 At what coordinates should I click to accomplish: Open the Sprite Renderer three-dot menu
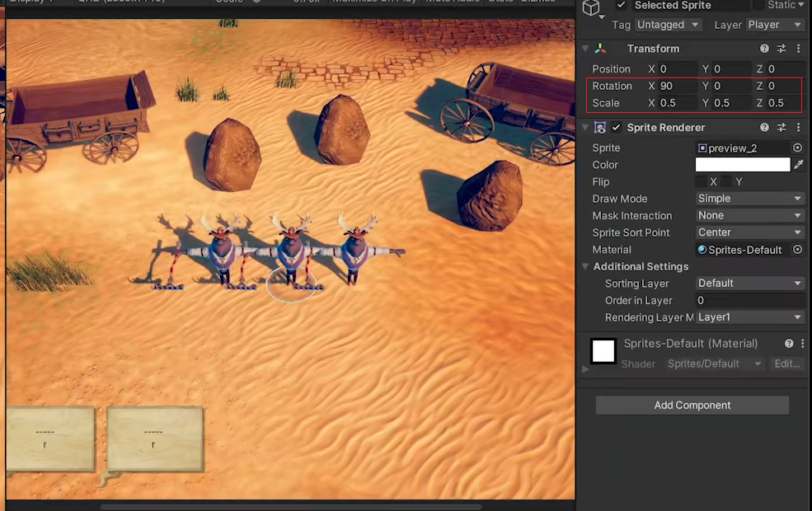click(x=799, y=128)
